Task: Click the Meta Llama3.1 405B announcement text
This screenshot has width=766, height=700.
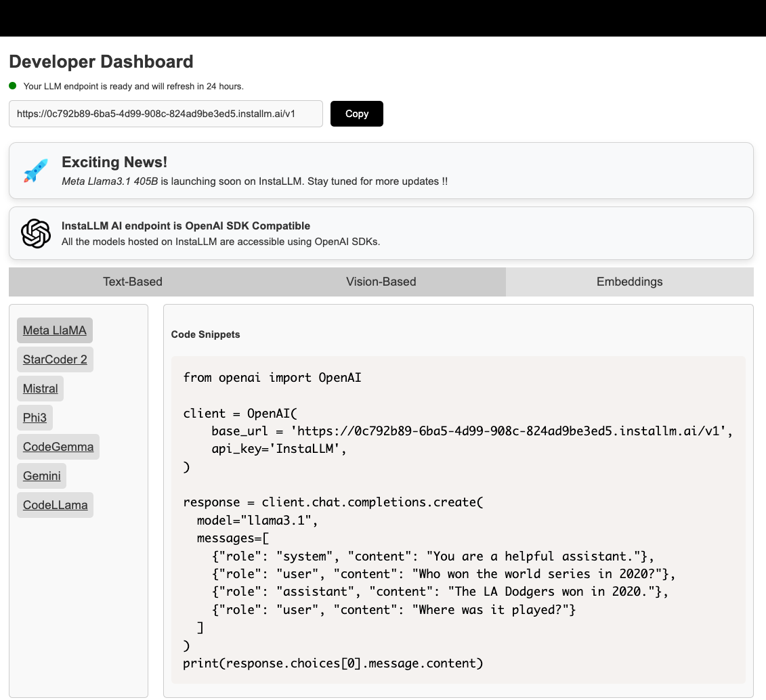Action: (x=255, y=181)
